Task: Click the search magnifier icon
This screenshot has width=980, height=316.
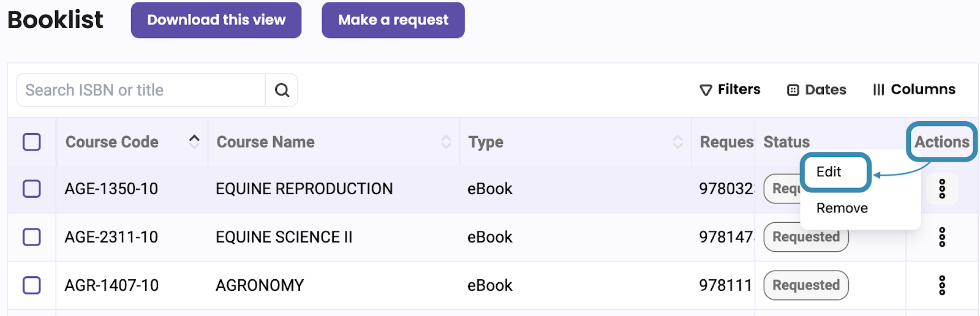Action: tap(282, 90)
